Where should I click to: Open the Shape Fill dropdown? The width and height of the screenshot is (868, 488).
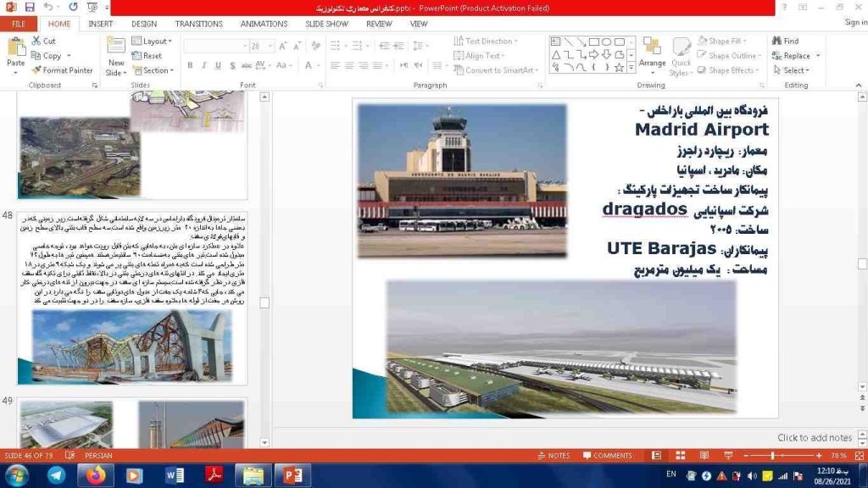click(722, 41)
